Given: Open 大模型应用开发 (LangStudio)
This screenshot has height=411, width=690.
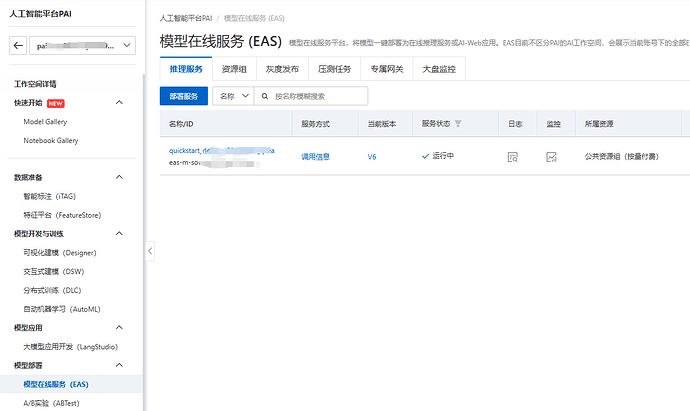Looking at the screenshot, I should click(70, 347).
